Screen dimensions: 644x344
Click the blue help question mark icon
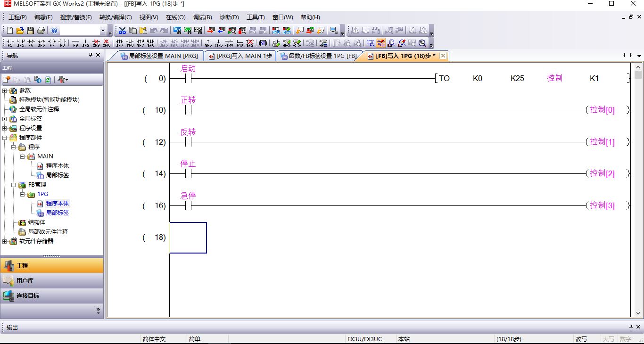pos(54,31)
